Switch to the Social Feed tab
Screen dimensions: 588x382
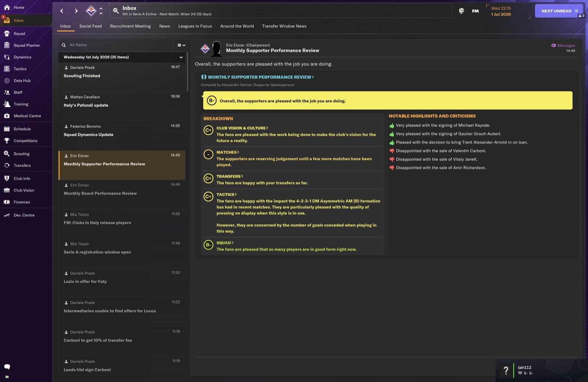pyautogui.click(x=90, y=26)
